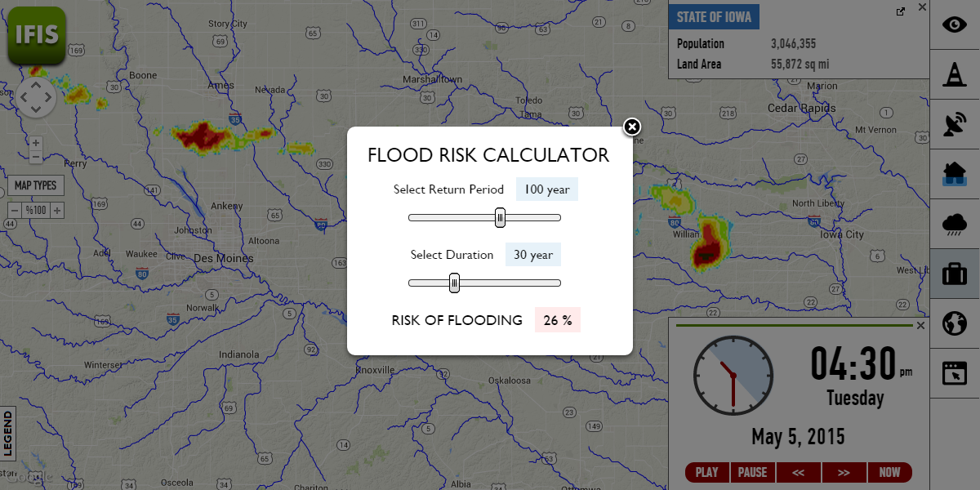Click the STATE OF IOWA panel header
The width and height of the screenshot is (980, 490).
pos(714,16)
